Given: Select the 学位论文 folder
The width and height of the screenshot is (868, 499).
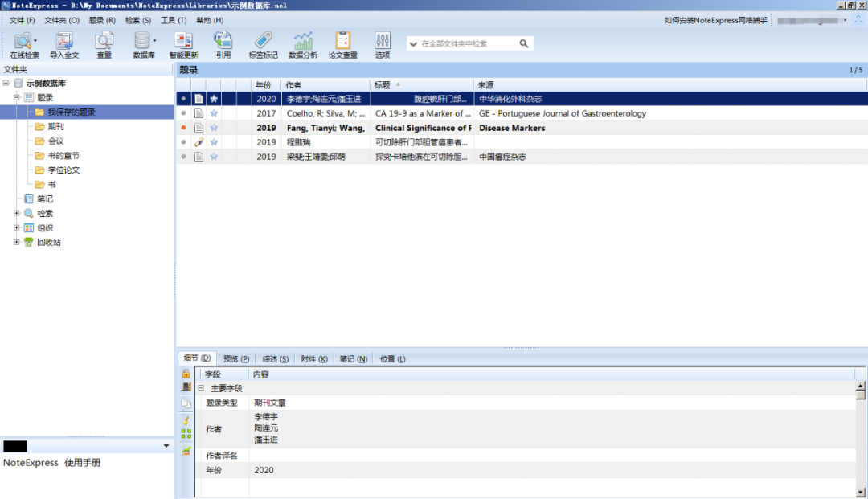Looking at the screenshot, I should pyautogui.click(x=63, y=170).
